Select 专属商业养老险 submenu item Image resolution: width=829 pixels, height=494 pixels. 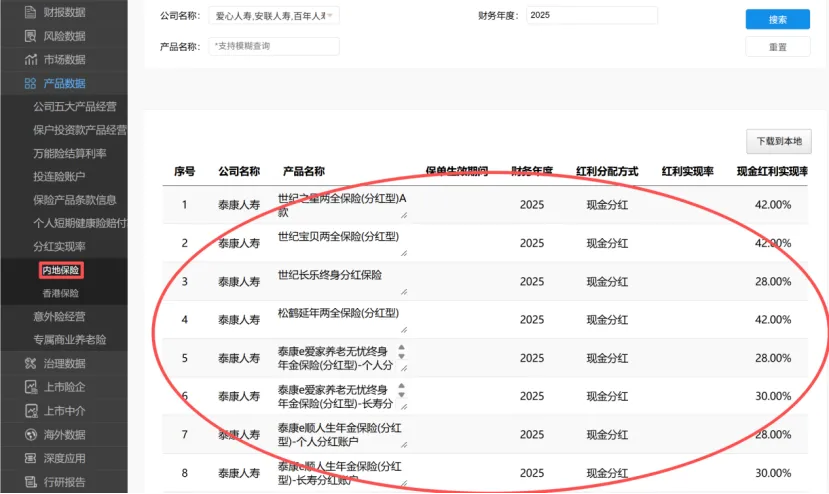click(69, 340)
